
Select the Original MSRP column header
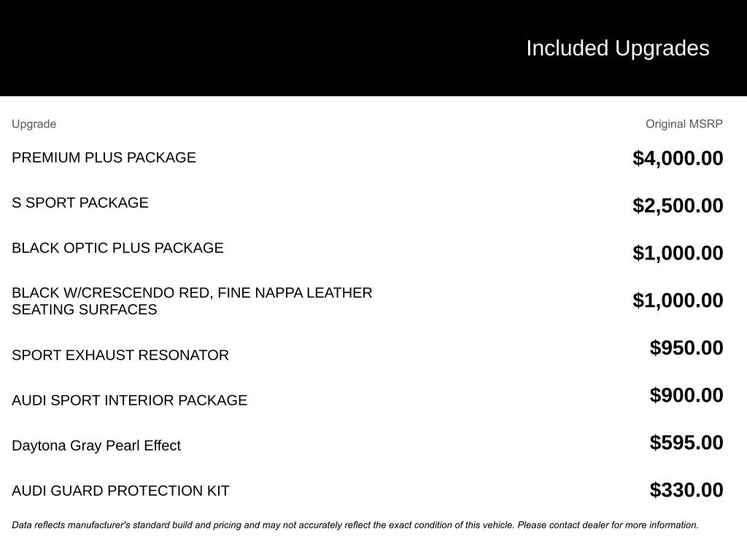(684, 124)
